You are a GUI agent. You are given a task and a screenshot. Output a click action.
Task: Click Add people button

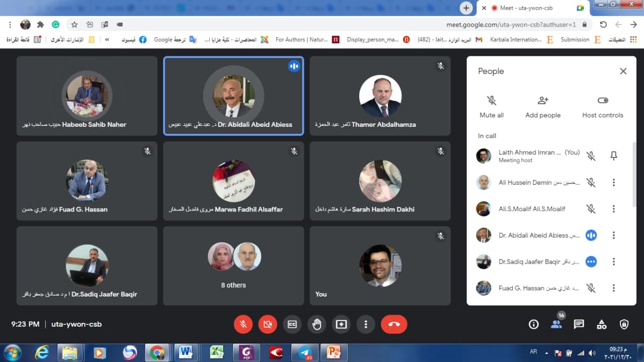point(543,107)
